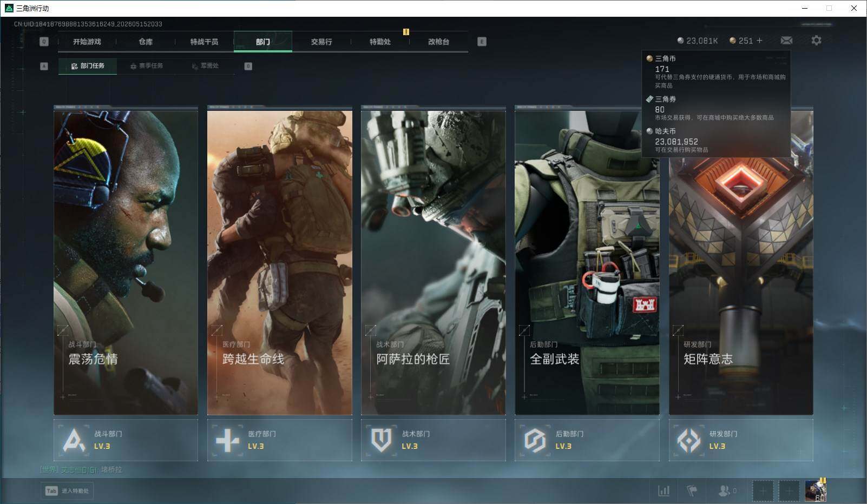This screenshot has width=867, height=504.
Task: Click the first empty squad slot plus
Action: point(763,491)
